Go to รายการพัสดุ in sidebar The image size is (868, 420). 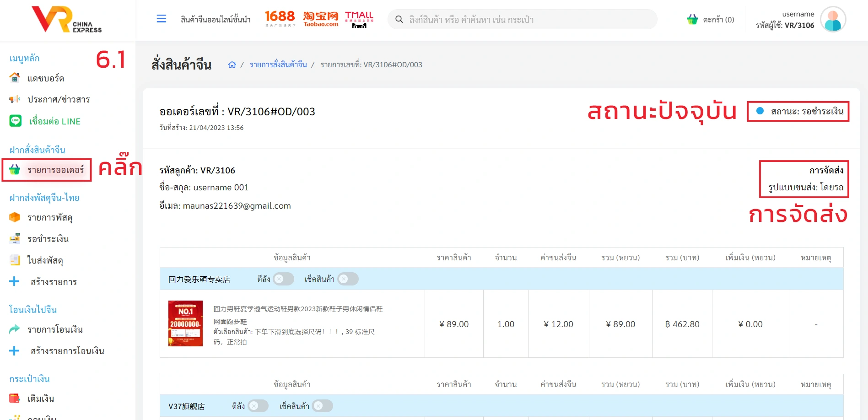49,217
